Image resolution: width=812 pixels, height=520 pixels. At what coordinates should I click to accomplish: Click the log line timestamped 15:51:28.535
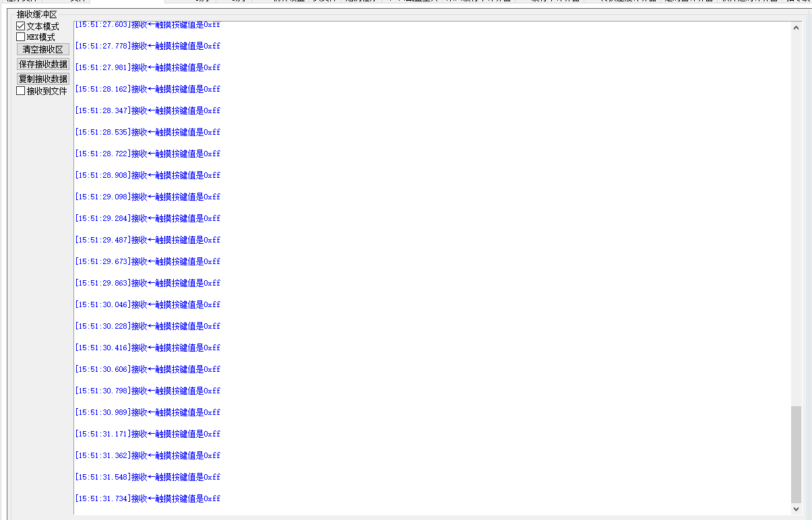point(148,132)
